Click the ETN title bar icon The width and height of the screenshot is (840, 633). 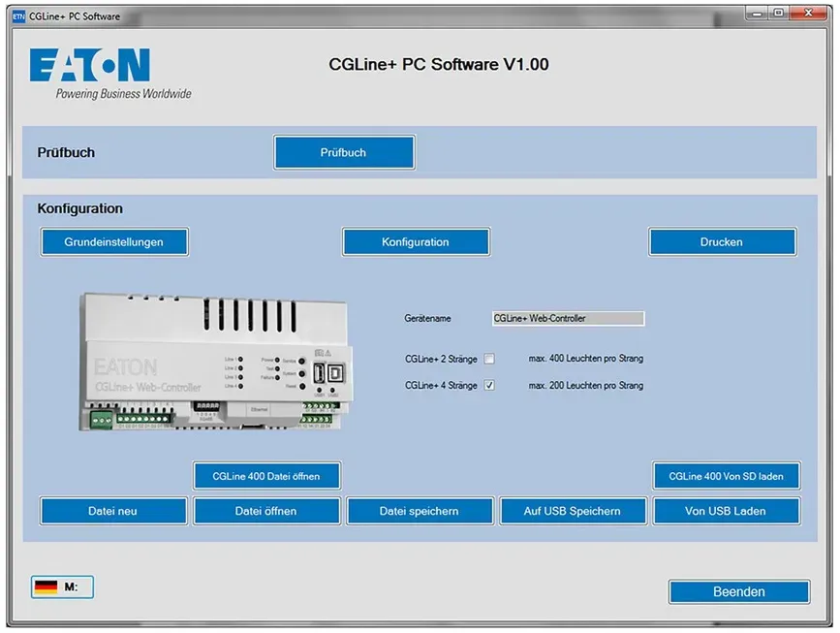[x=18, y=16]
